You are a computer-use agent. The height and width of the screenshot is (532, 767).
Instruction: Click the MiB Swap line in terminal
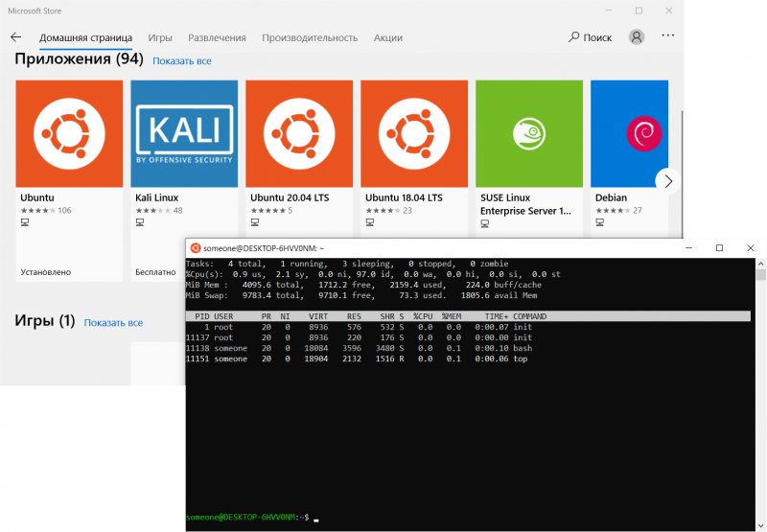pos(361,295)
